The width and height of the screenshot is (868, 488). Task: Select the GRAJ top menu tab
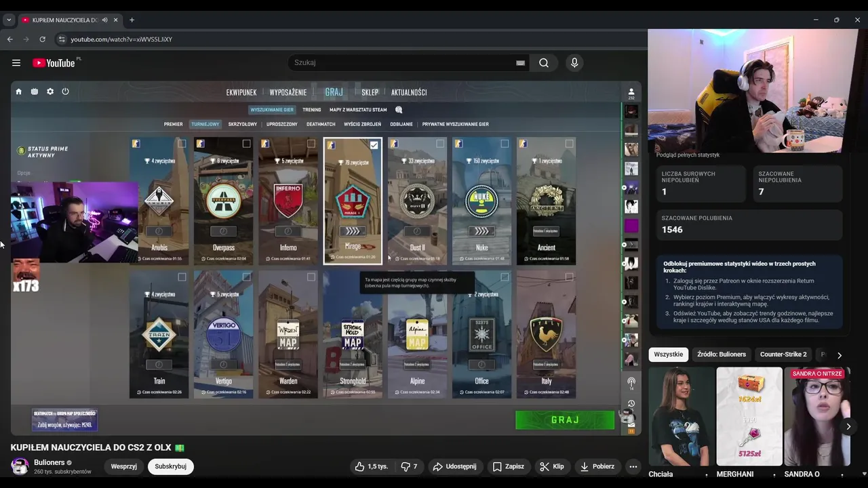coord(334,92)
